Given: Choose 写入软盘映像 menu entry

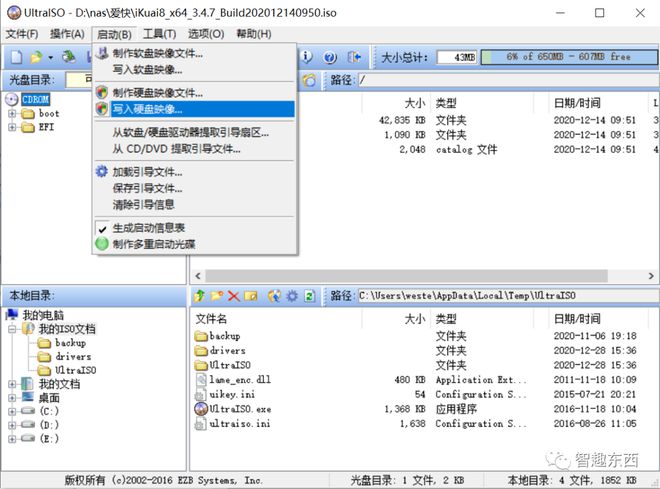Looking at the screenshot, I should tap(195, 69).
